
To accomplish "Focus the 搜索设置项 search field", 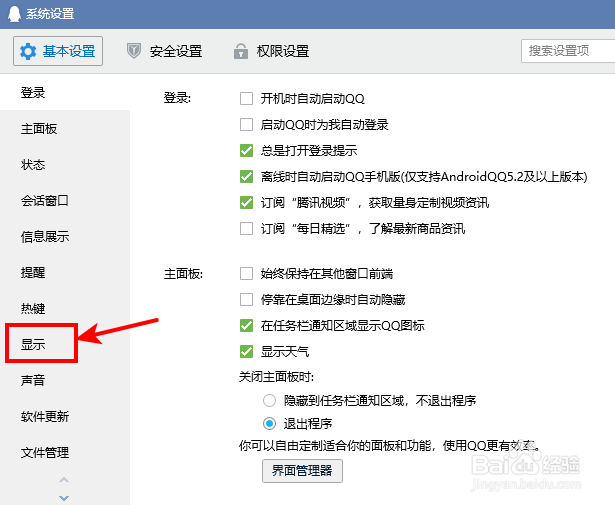I will [x=568, y=51].
